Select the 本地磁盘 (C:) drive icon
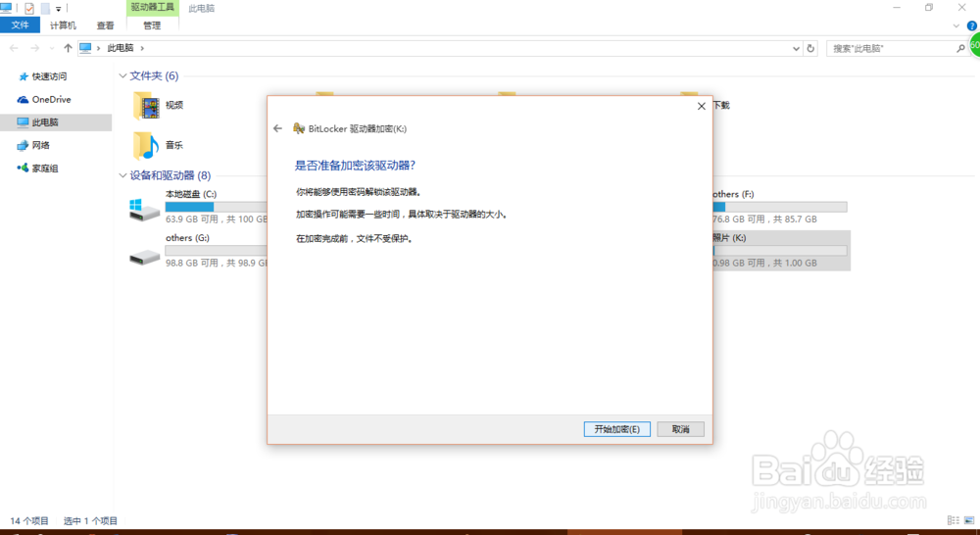 click(x=144, y=210)
